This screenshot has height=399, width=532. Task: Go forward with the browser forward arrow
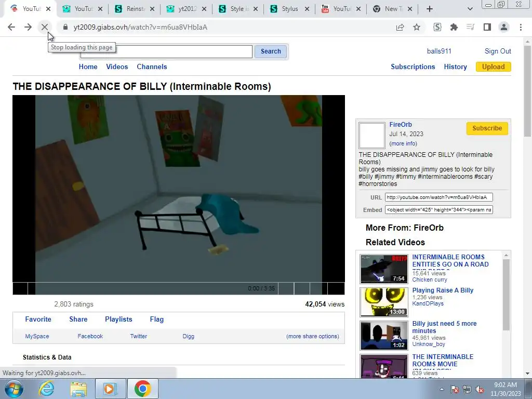tap(28, 27)
